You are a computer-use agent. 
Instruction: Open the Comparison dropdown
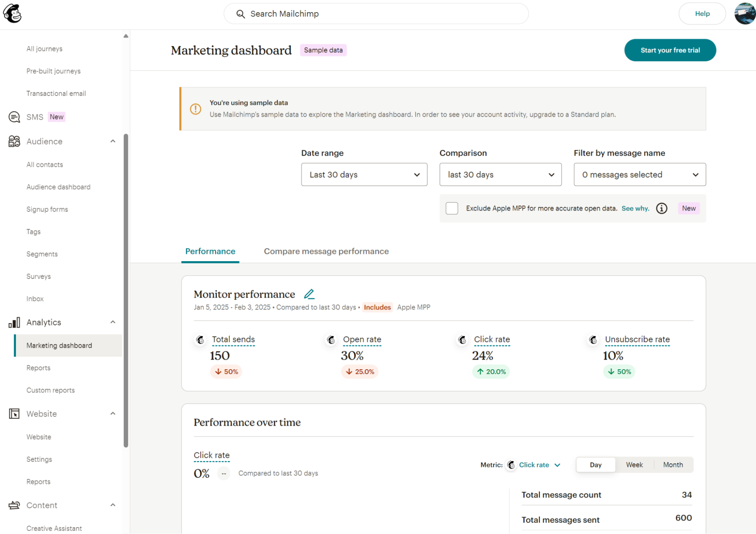pos(500,175)
